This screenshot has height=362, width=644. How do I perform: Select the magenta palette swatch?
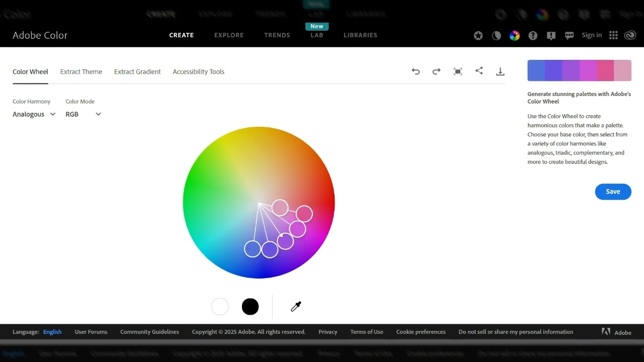[x=588, y=70]
